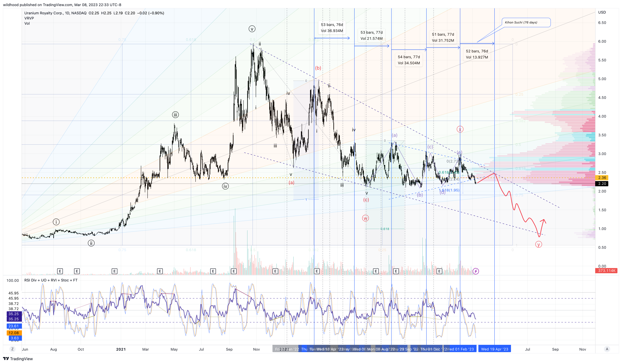622x364 pixels.
Task: Click the Z timezone button
Action: (12, 349)
